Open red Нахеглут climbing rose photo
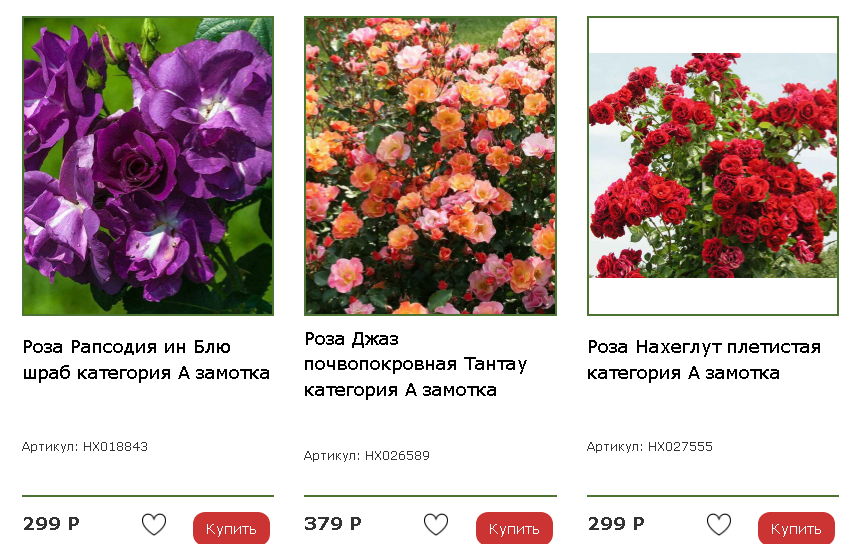 coord(713,166)
